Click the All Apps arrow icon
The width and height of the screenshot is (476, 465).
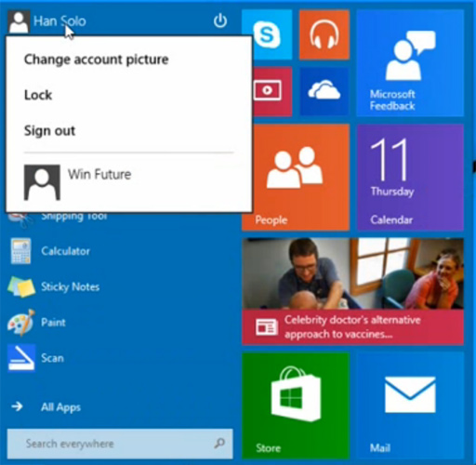(x=17, y=406)
